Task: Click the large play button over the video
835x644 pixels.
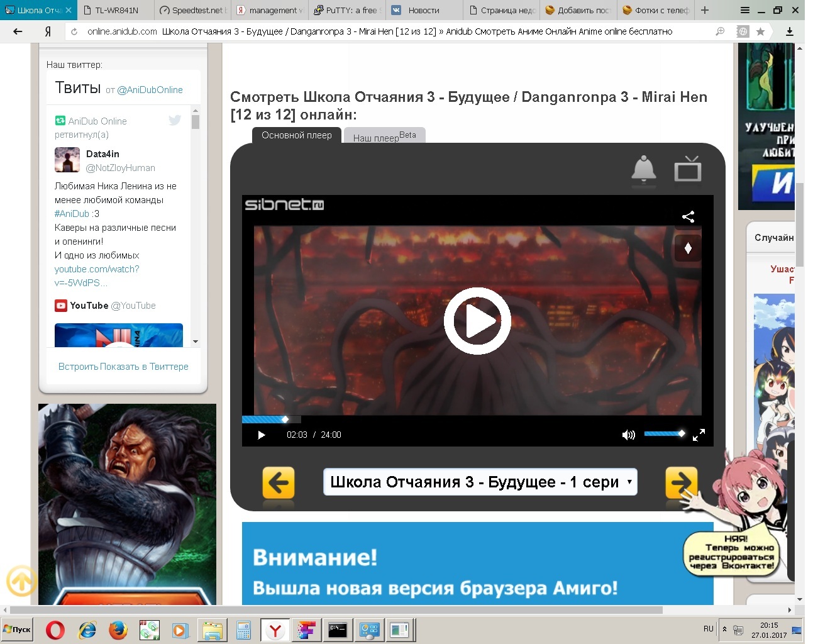Action: [477, 321]
